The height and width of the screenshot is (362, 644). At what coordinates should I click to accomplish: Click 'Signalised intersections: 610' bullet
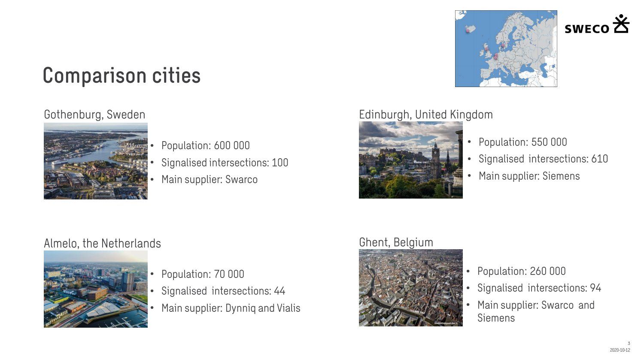click(543, 159)
